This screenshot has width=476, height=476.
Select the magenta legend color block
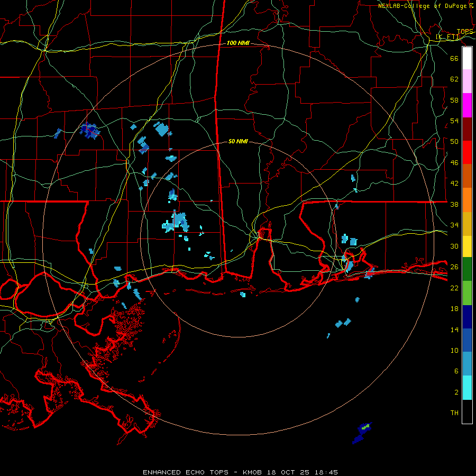point(467,105)
